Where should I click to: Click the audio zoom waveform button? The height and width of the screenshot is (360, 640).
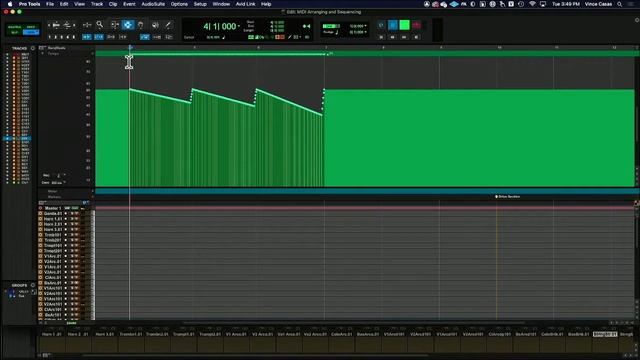point(56,25)
